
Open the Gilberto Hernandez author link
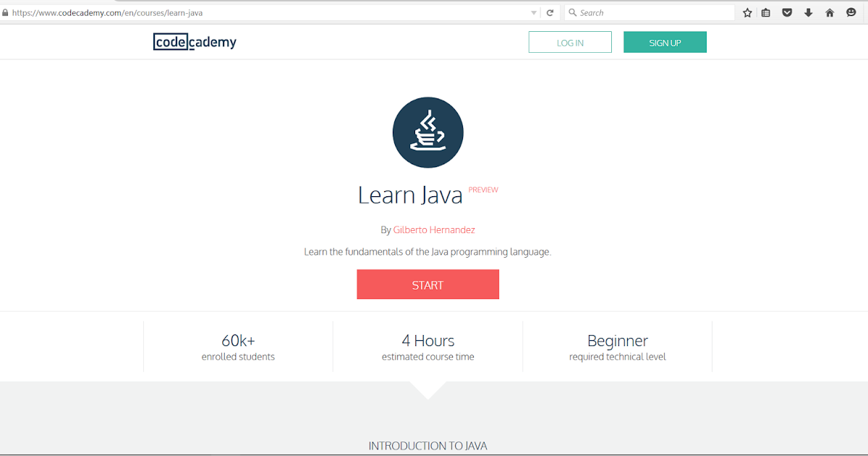pos(434,230)
